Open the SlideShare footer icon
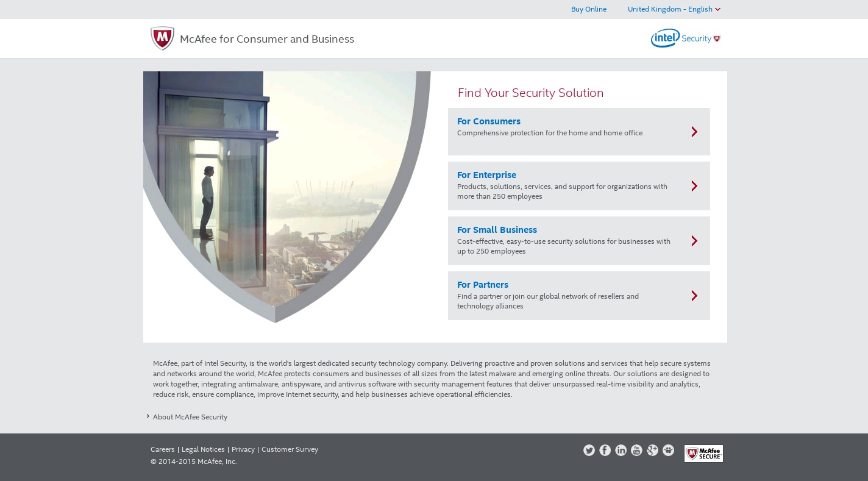This screenshot has width=868, height=481. [668, 450]
